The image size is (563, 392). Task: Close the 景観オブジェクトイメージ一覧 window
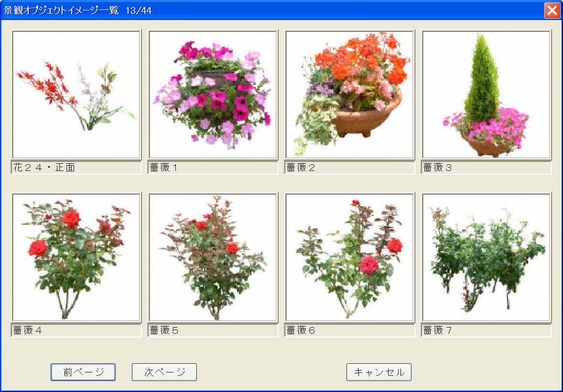coord(552,10)
